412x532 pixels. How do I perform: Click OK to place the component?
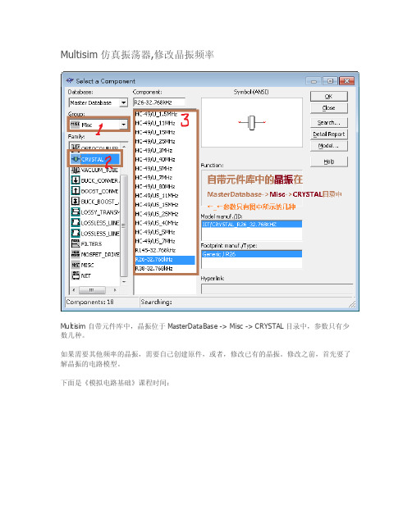point(329,97)
